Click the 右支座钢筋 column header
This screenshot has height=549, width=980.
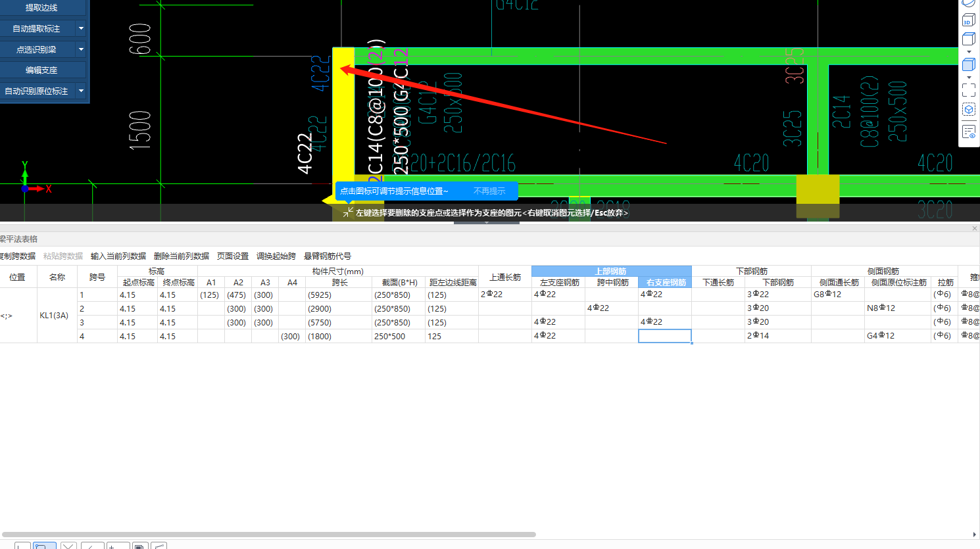665,283
